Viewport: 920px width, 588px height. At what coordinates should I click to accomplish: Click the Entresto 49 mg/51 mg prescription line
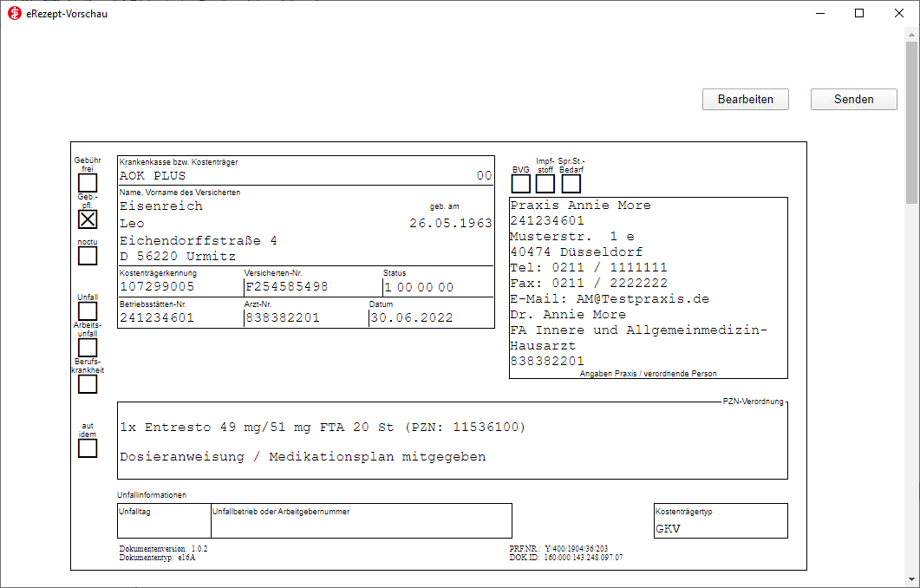click(323, 428)
